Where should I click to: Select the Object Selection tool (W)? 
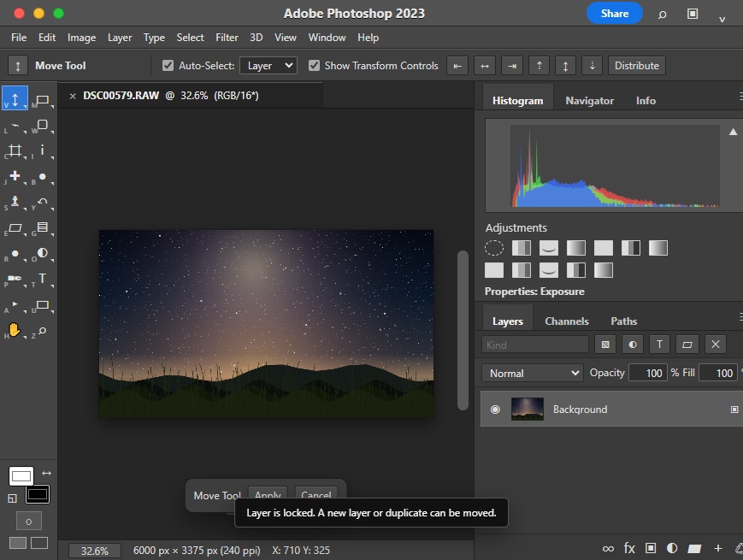(42, 125)
